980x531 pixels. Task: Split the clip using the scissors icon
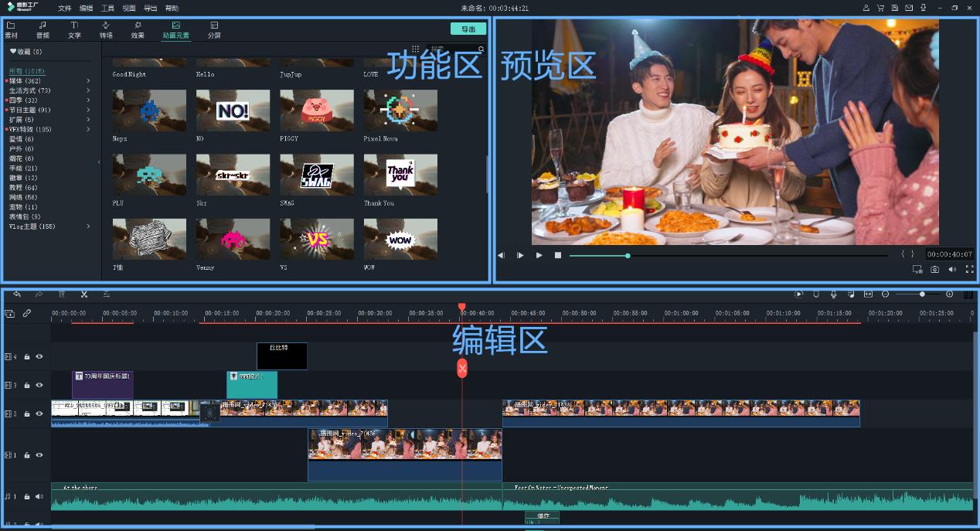85,294
